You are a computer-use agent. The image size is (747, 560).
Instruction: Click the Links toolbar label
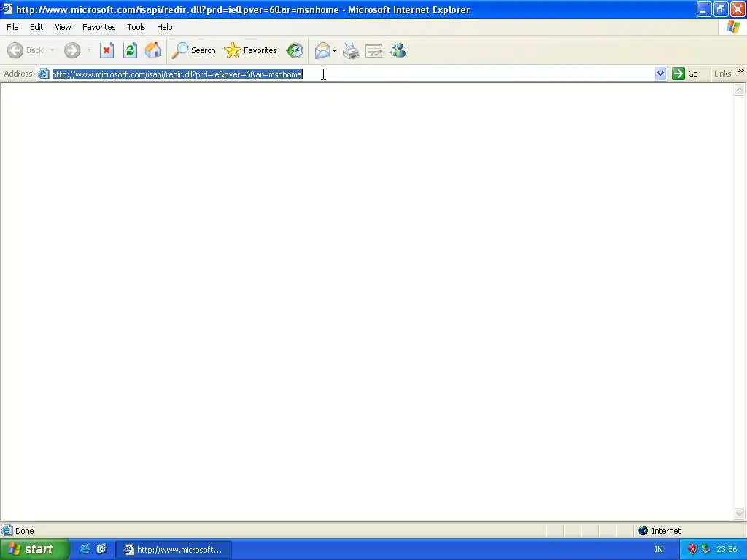[722, 74]
